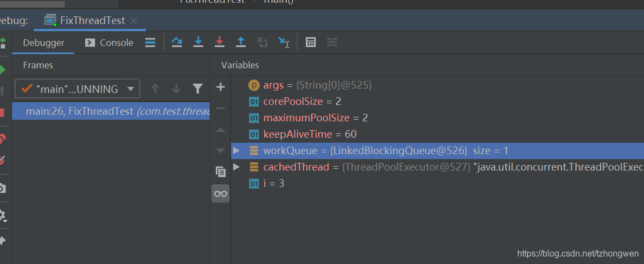Switch to the Debugger tab
The width and height of the screenshot is (644, 264).
pyautogui.click(x=44, y=43)
